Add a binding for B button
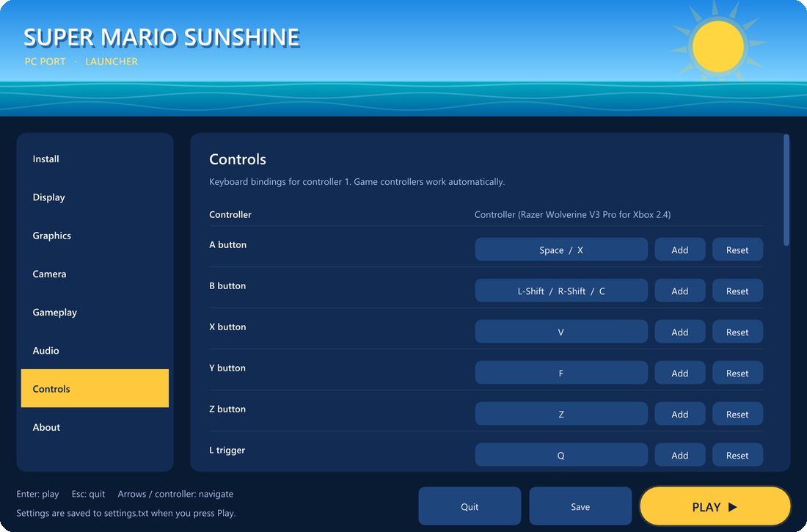 pyautogui.click(x=680, y=291)
